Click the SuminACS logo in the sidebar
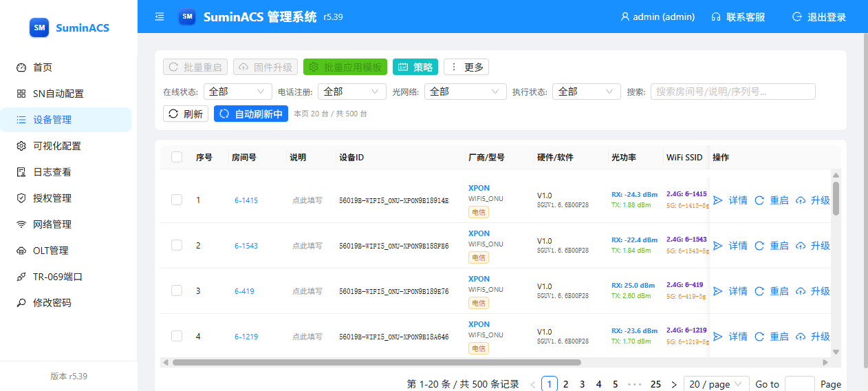Viewport: 868px width, 391px height. [69, 28]
